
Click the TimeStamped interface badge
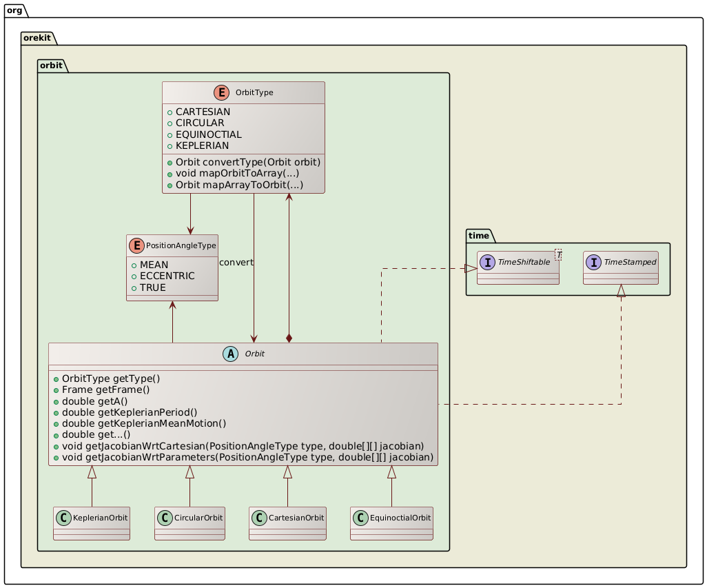(x=593, y=262)
